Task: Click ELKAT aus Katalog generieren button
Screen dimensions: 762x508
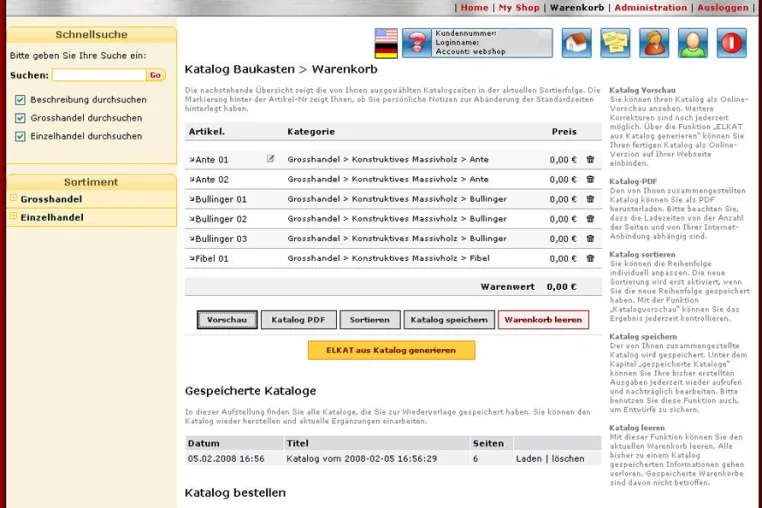Action: click(x=391, y=350)
